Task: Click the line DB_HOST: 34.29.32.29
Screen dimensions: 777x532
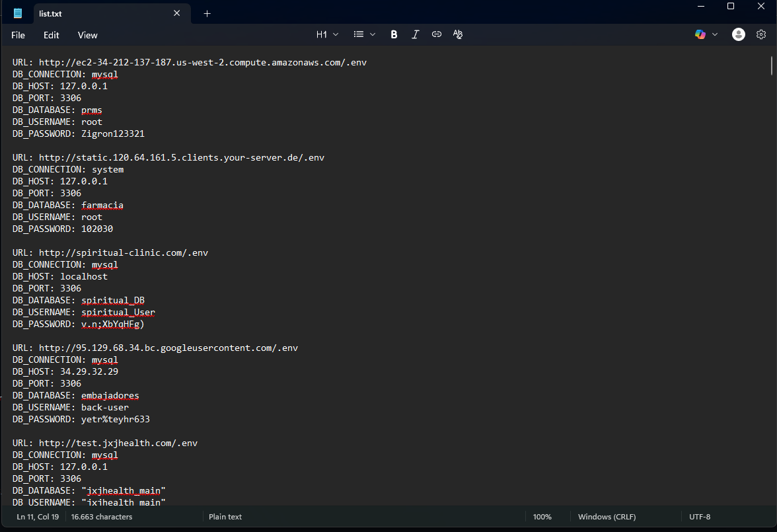Action: 65,372
